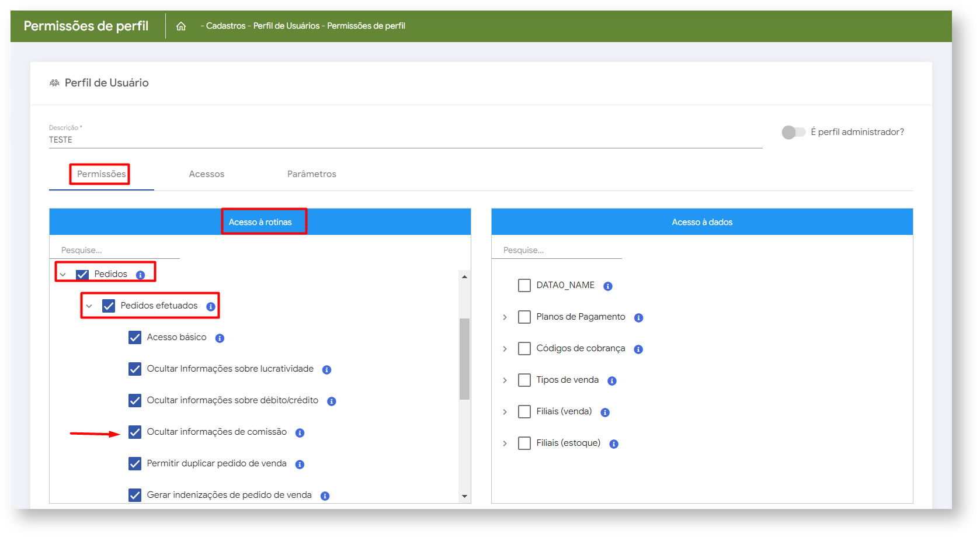Click info icon beside Planos de Pagamento

[x=638, y=318]
